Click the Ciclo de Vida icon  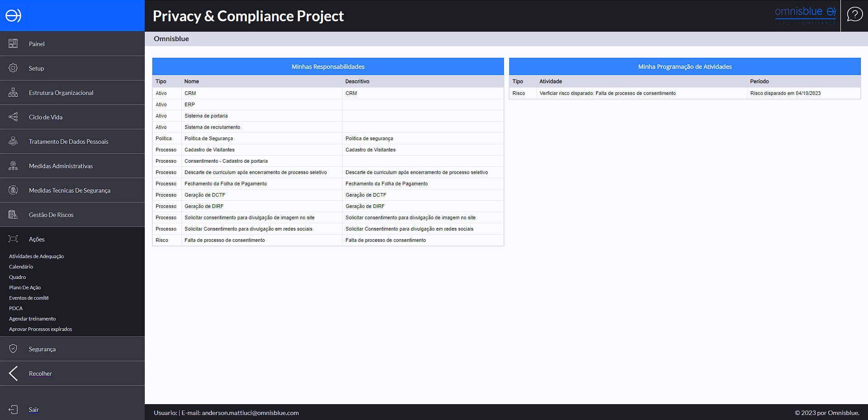[13, 117]
